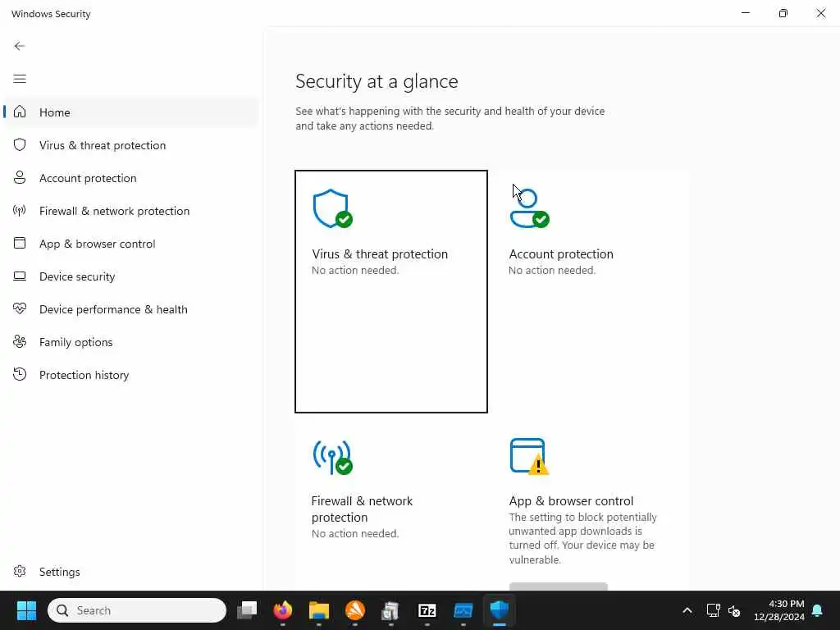840x630 pixels.
Task: Open Task View from the taskbar
Action: tap(247, 610)
